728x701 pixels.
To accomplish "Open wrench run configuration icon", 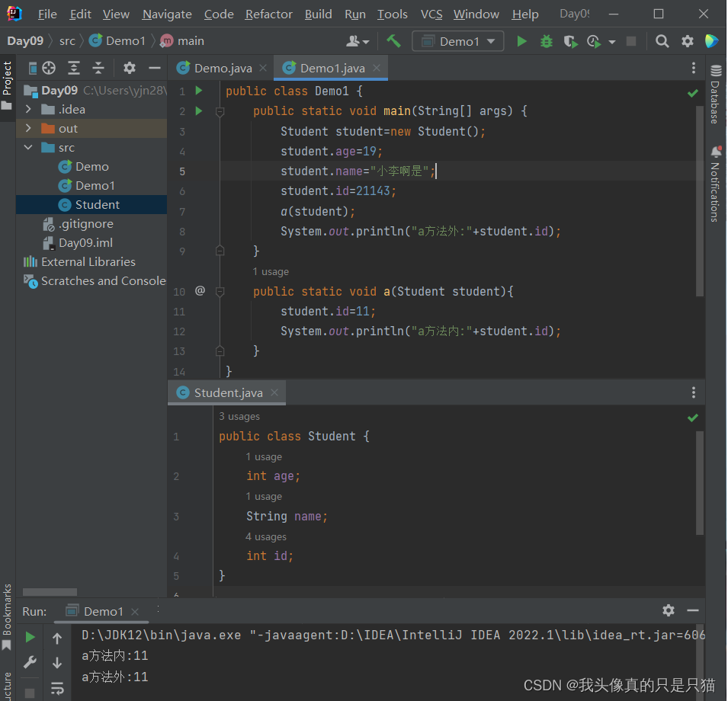I will tap(30, 662).
